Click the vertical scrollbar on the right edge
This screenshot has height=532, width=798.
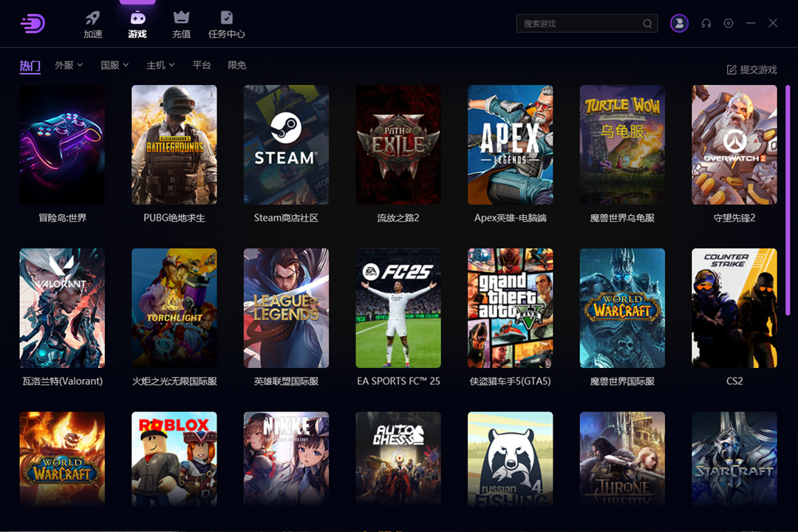788,200
